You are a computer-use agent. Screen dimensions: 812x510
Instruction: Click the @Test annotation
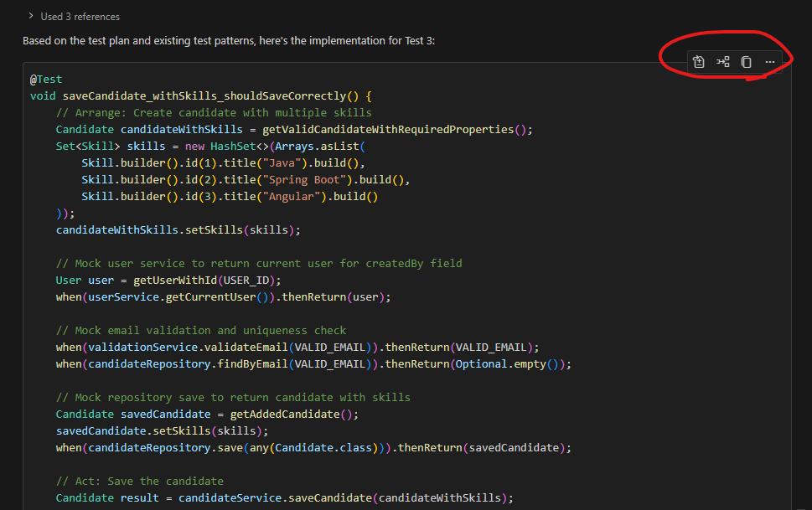coord(46,80)
